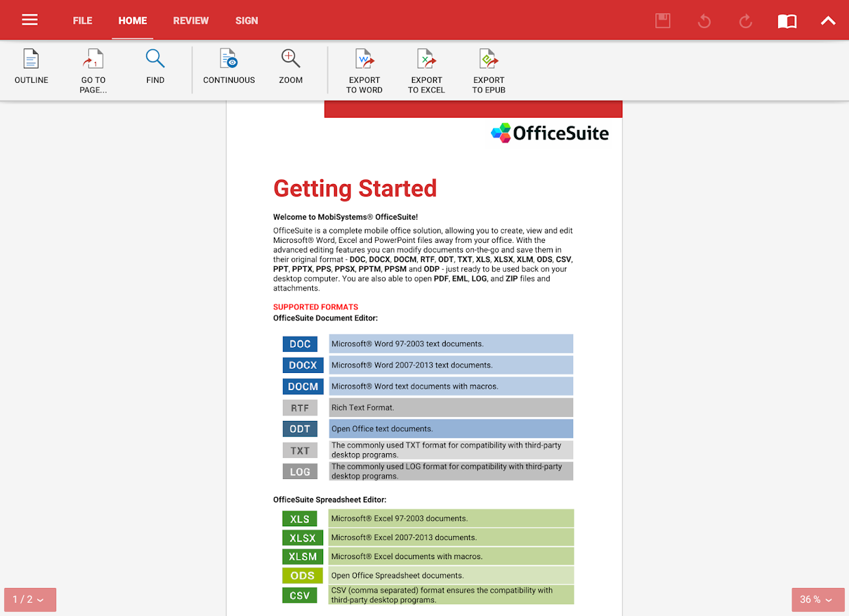The width and height of the screenshot is (849, 616).
Task: Click the CSV format badge
Action: (x=299, y=595)
